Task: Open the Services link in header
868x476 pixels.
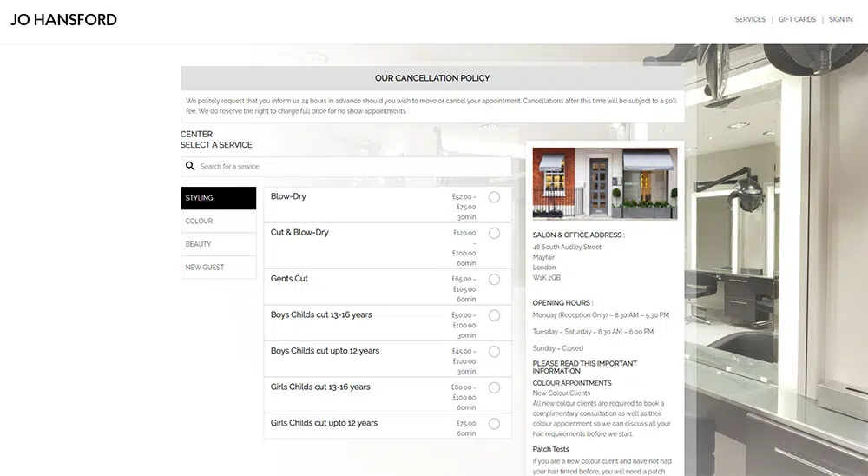Action: pos(750,19)
